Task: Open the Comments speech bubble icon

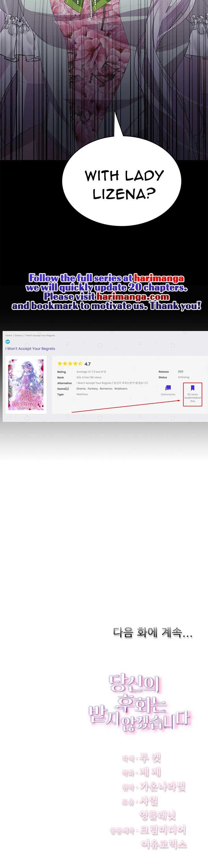Action: [168, 388]
